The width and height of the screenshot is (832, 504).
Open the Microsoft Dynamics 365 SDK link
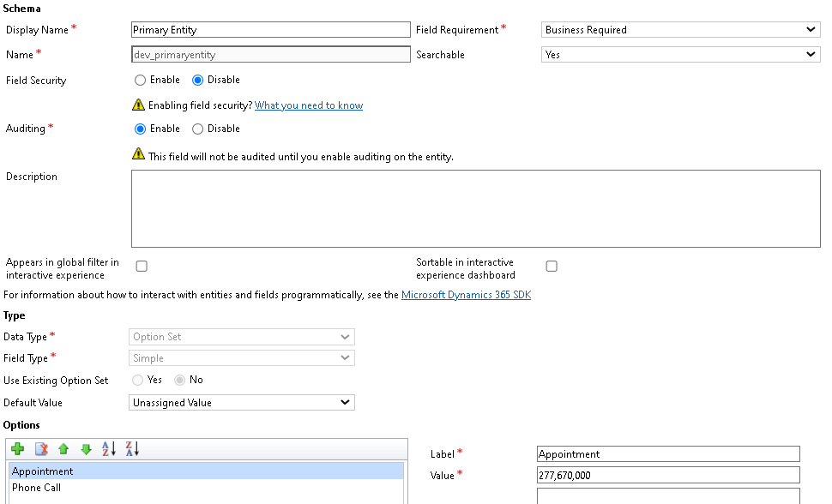click(x=466, y=295)
